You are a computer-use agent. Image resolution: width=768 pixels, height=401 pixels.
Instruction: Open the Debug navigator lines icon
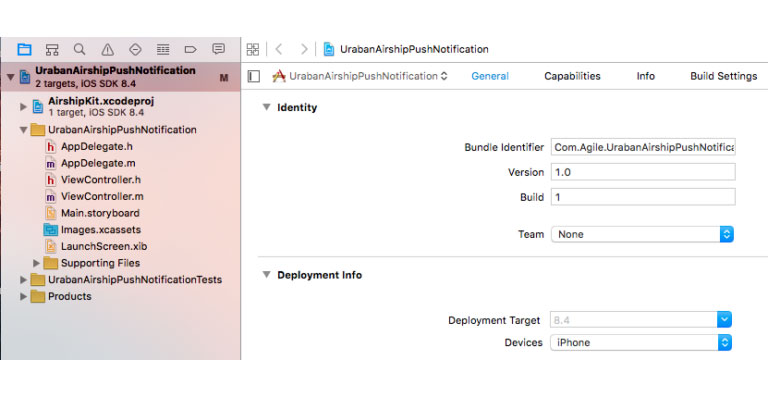163,49
